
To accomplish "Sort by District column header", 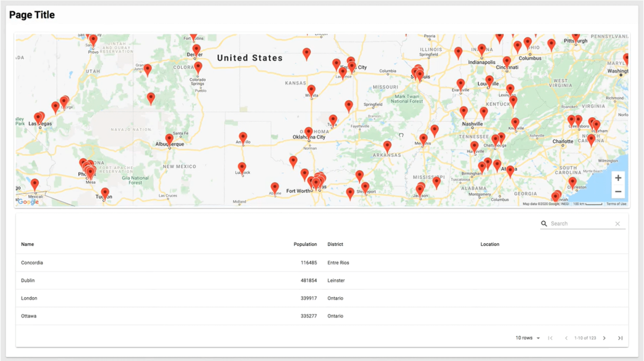I will tap(335, 244).
